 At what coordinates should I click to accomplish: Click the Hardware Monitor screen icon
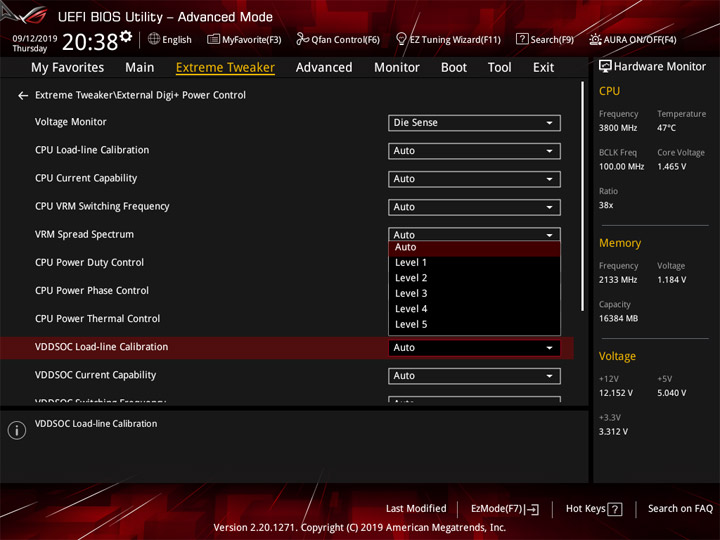(x=605, y=67)
